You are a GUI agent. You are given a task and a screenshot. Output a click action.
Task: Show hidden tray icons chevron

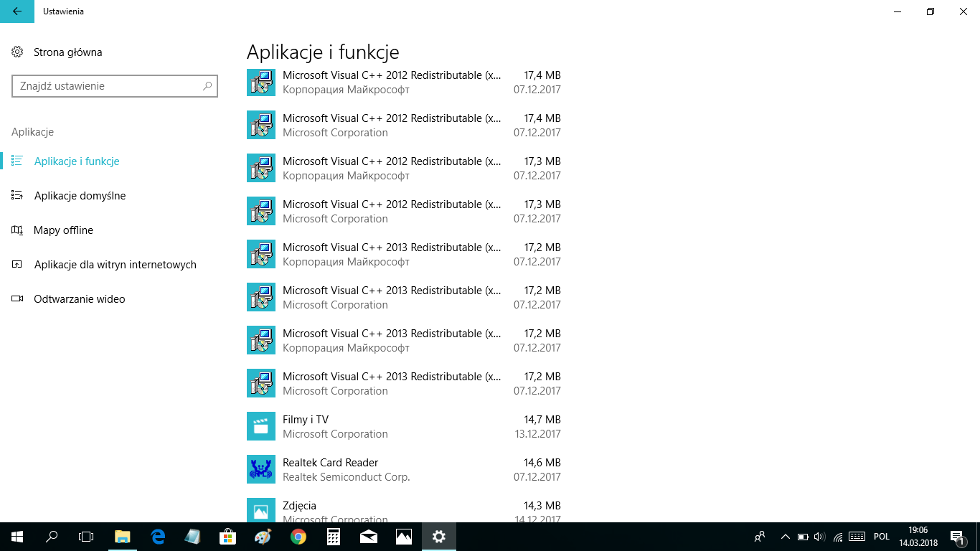coord(785,537)
